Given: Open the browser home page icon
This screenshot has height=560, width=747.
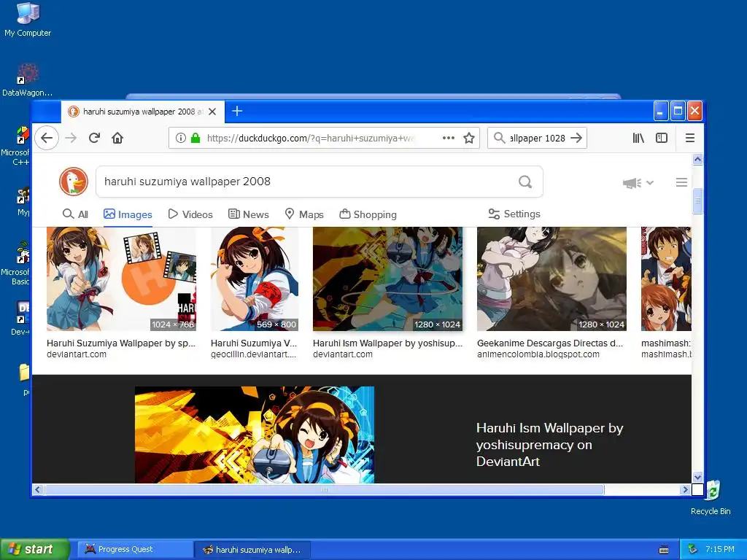Looking at the screenshot, I should pyautogui.click(x=117, y=138).
